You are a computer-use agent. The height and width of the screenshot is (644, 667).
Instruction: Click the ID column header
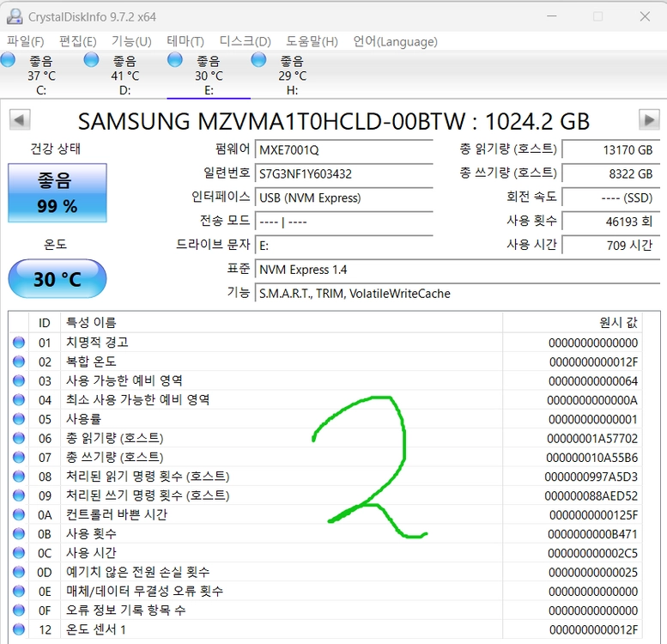point(45,323)
